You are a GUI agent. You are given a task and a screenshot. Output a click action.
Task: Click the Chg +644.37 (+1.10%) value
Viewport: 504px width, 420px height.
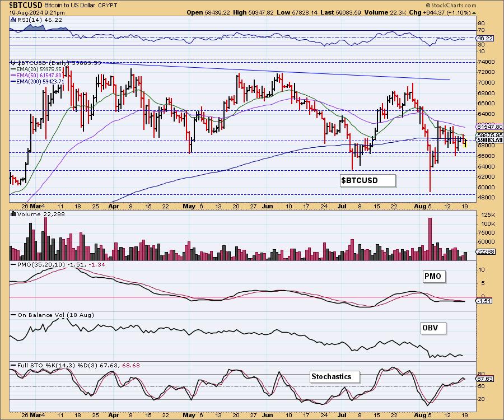440,12
